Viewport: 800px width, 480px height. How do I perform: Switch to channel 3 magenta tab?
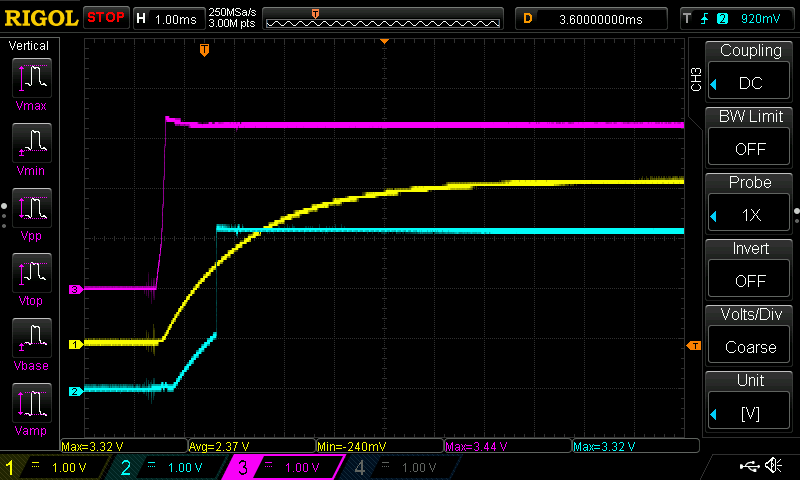click(x=285, y=467)
